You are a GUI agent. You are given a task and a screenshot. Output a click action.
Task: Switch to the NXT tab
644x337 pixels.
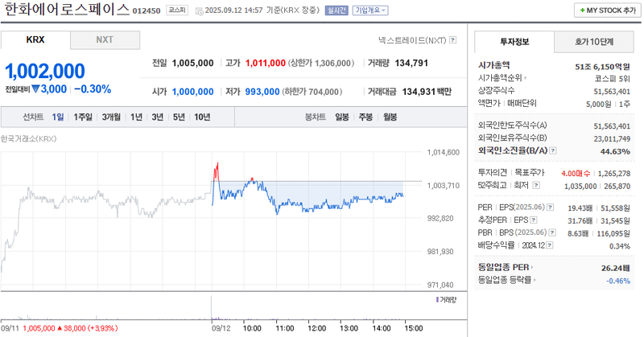click(105, 40)
